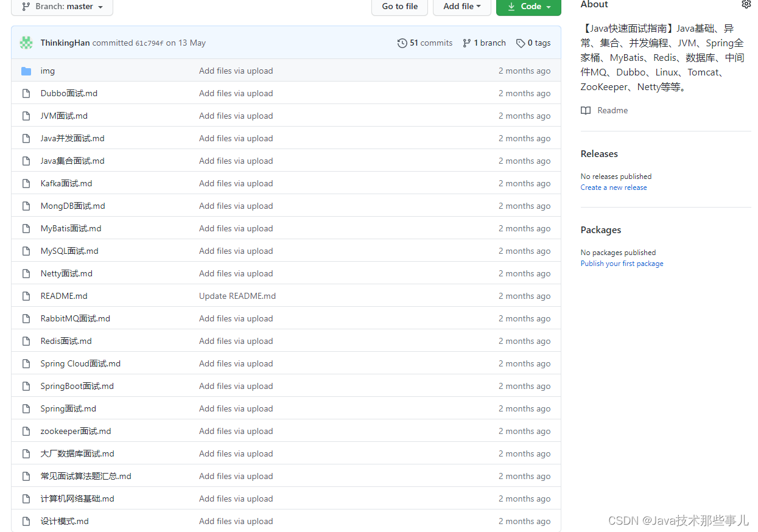Viewport: 758px width, 532px height.
Task: Open Dubbo面试.md file
Action: (69, 93)
